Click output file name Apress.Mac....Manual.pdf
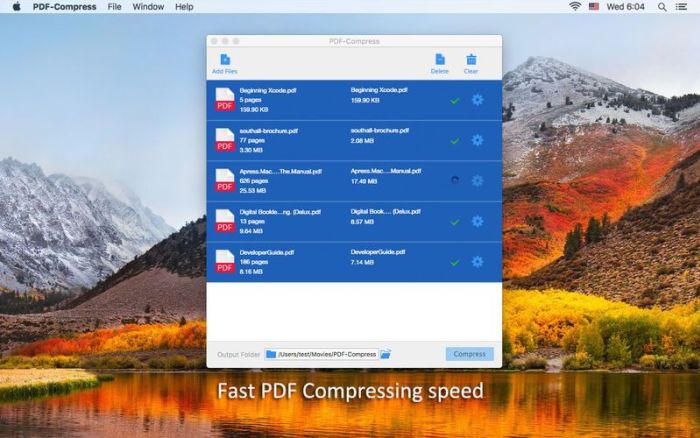Screen dimensions: 700x438 click(x=386, y=171)
